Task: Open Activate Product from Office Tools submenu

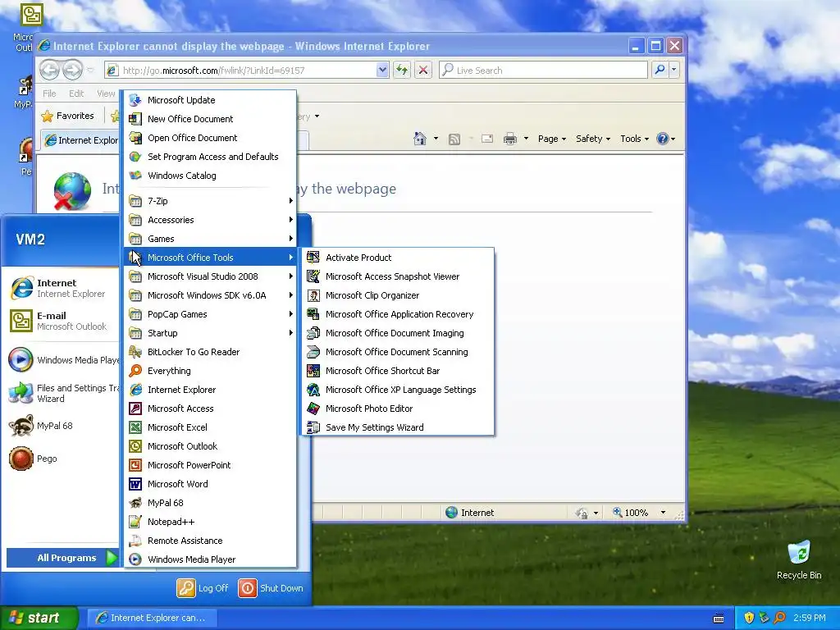Action: 398,258
